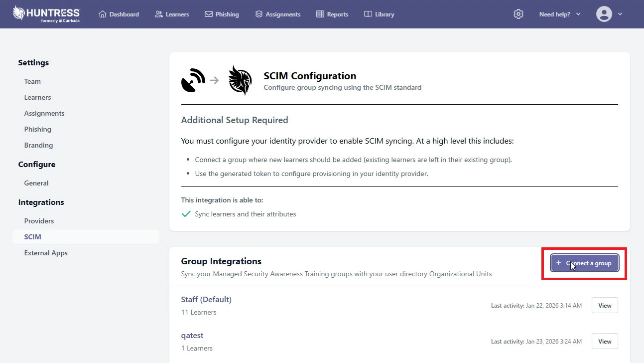
Task: Click the "Connect a group where new learners" bullet
Action: point(354,160)
